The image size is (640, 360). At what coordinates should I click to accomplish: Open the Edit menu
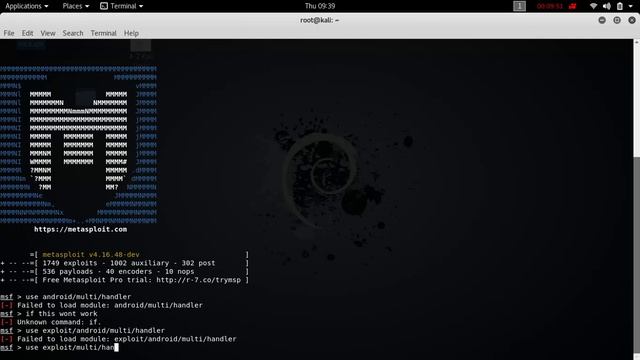point(27,33)
